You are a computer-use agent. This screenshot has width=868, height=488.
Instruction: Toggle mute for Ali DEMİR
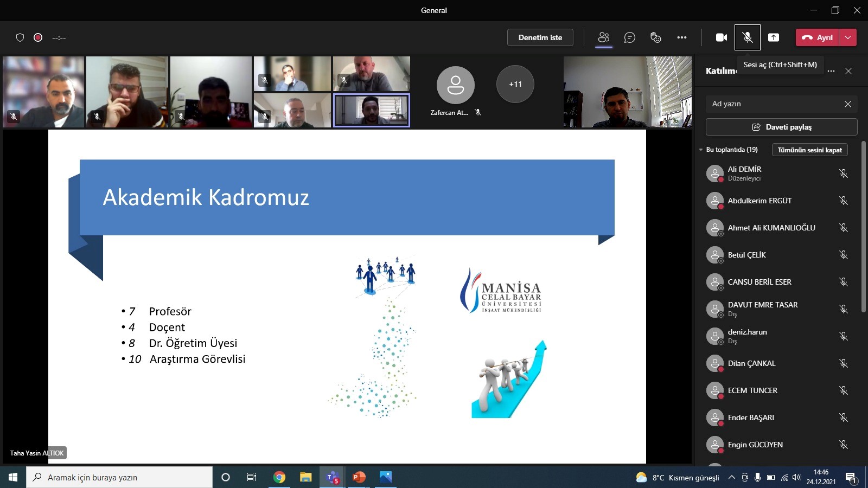(x=843, y=174)
